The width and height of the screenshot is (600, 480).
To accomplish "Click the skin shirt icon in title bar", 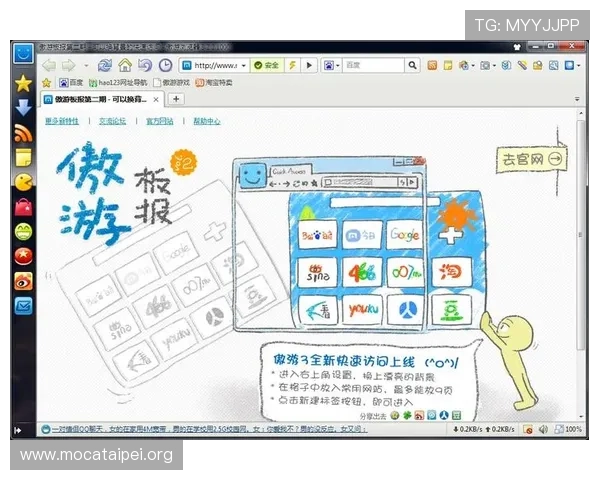I will coord(517,47).
